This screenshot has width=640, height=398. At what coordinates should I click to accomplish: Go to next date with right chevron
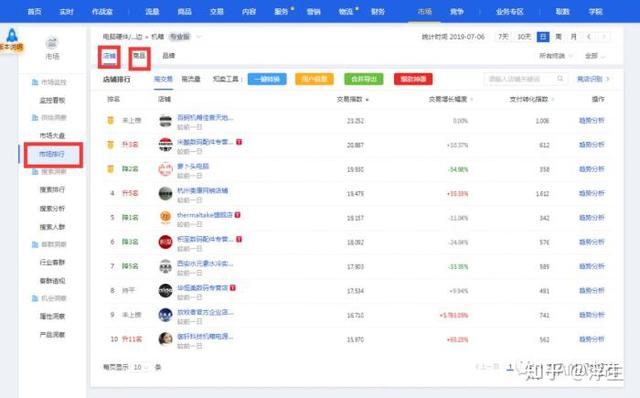(604, 37)
